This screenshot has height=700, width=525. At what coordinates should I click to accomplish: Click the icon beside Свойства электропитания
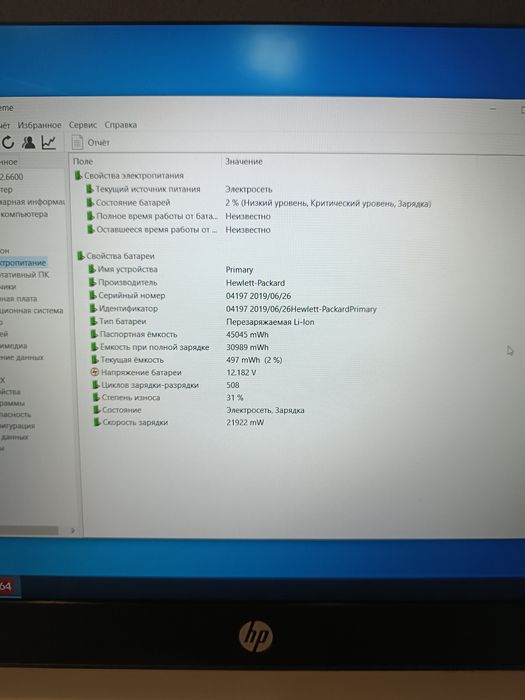79,175
